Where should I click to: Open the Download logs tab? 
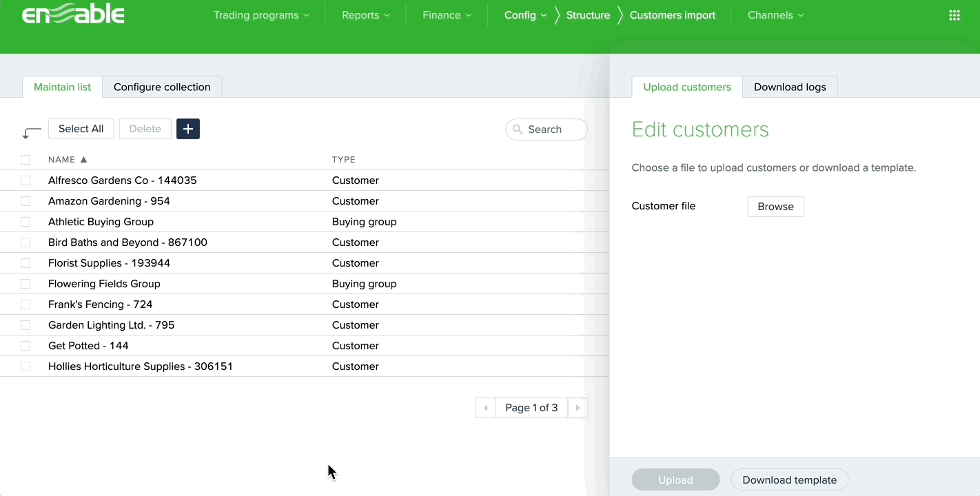tap(790, 87)
